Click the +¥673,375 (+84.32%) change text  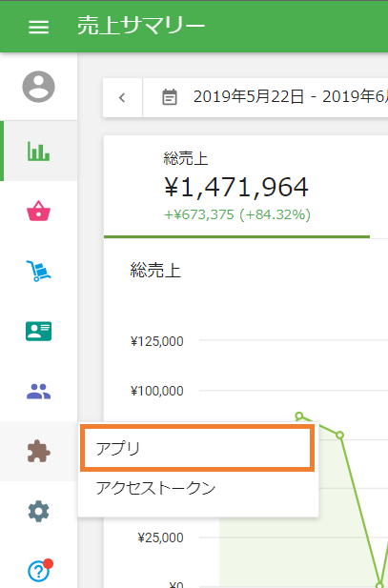pyautogui.click(x=237, y=214)
